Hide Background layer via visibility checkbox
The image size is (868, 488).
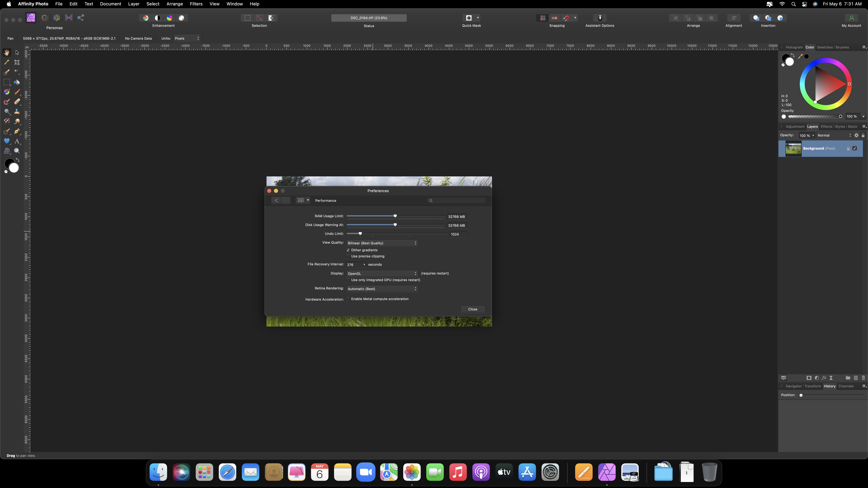[x=854, y=148]
